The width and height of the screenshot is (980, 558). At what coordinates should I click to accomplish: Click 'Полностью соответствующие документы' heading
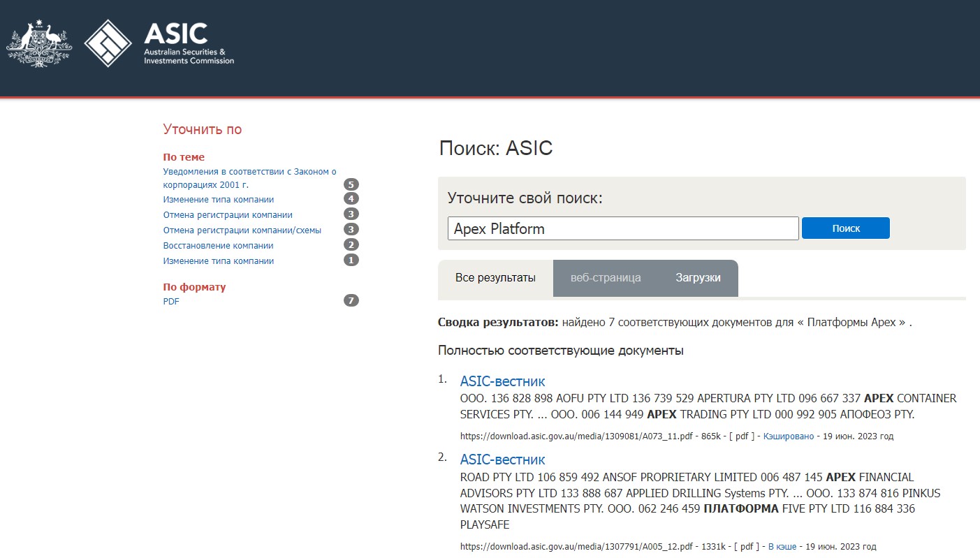[561, 351]
